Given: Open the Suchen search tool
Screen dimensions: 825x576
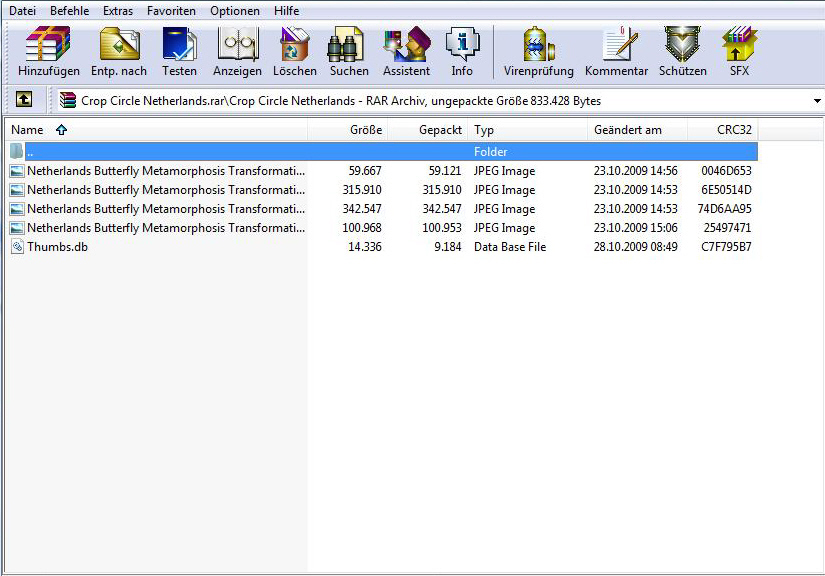Looking at the screenshot, I should [349, 52].
